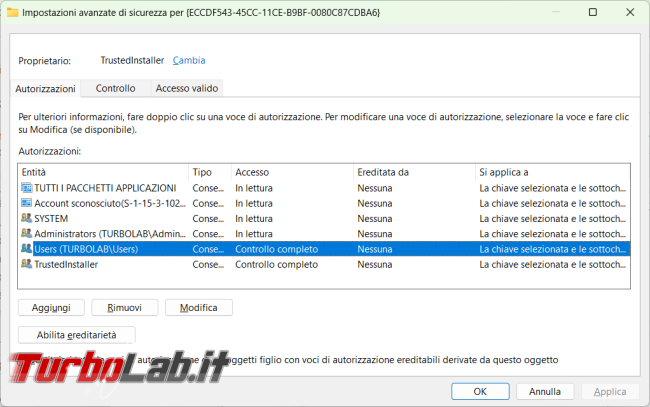650x407 pixels.
Task: Click the TrustedInstaller owner name
Action: click(x=132, y=61)
